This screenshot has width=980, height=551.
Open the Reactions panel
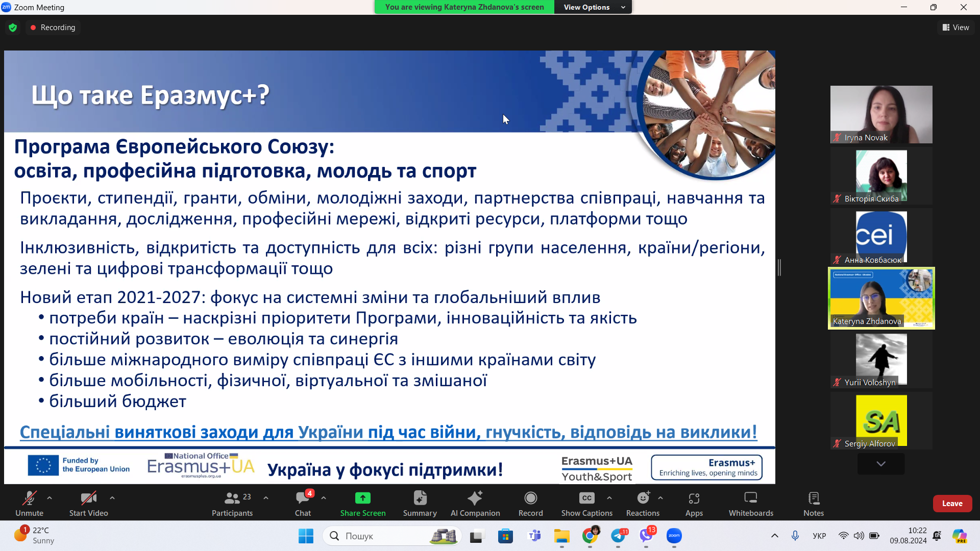[642, 503]
